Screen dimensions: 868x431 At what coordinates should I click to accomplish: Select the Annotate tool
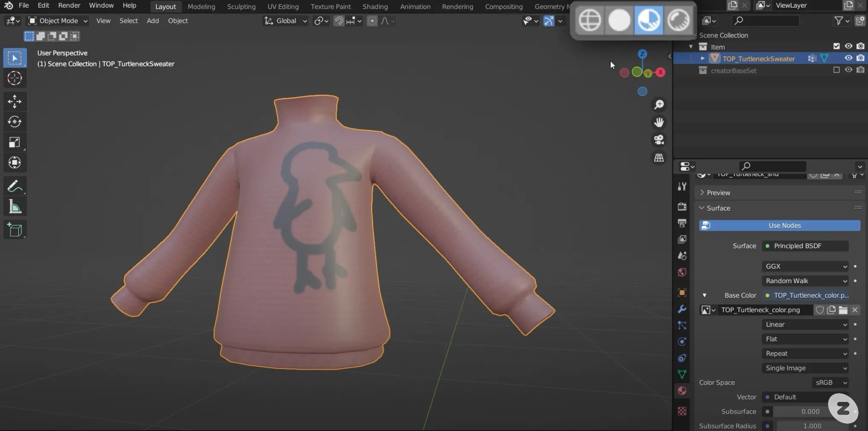click(15, 186)
